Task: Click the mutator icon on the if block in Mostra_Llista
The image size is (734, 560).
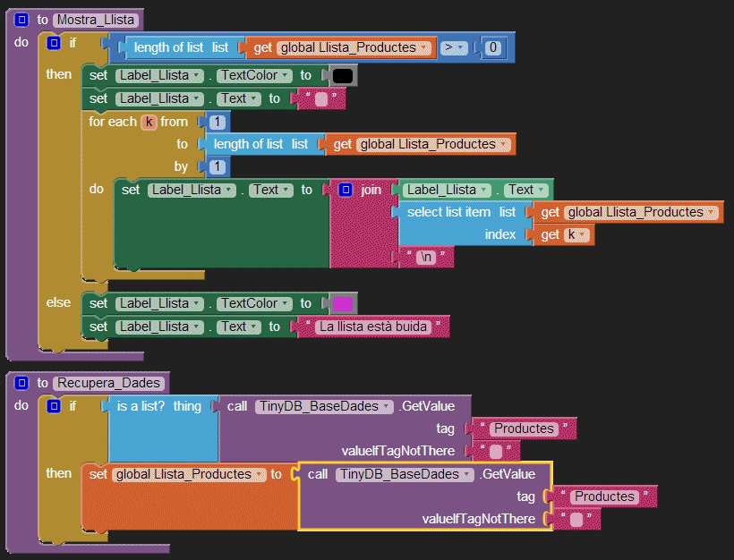Action: pyautogui.click(x=54, y=43)
